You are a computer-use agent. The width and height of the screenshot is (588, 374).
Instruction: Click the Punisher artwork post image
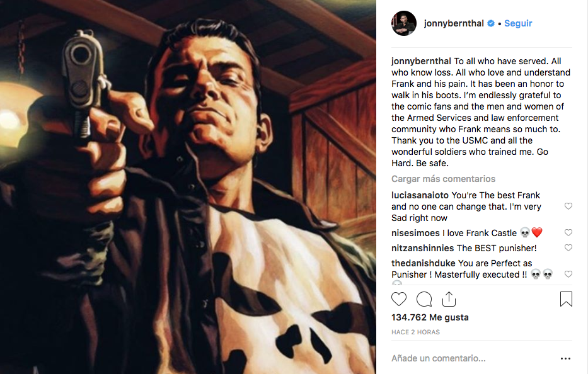pyautogui.click(x=188, y=187)
